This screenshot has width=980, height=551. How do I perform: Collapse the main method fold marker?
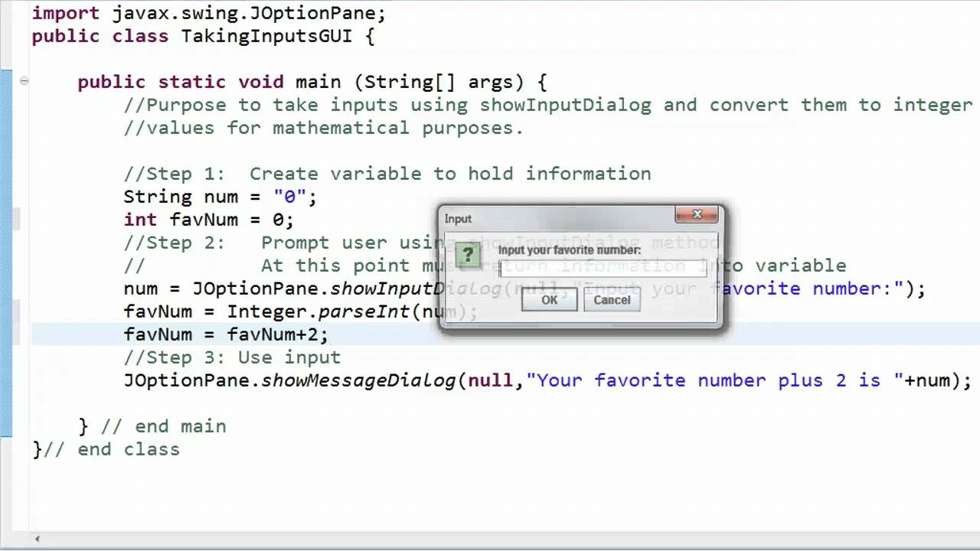click(24, 81)
